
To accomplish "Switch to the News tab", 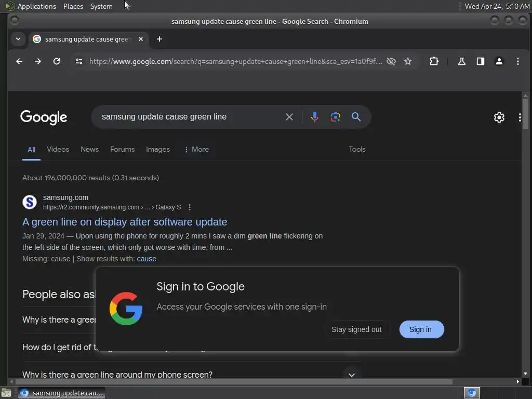I will point(89,149).
